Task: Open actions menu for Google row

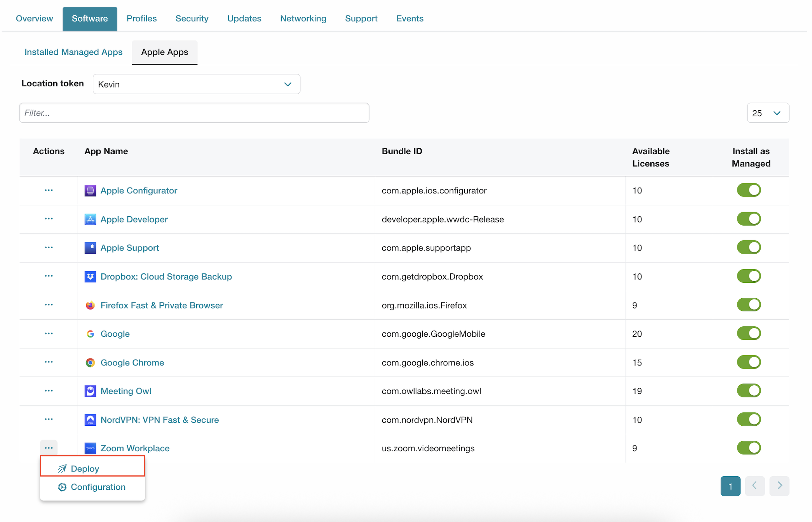Action: coord(49,334)
